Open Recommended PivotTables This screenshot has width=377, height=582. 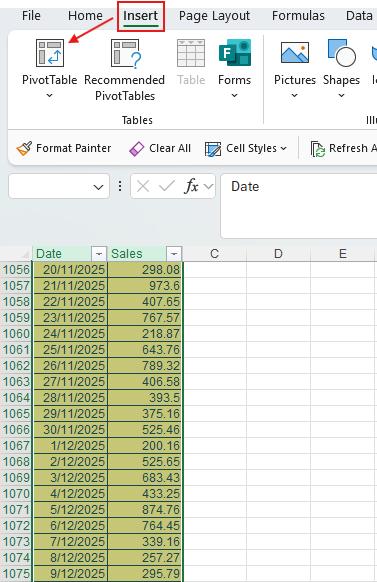tap(125, 70)
